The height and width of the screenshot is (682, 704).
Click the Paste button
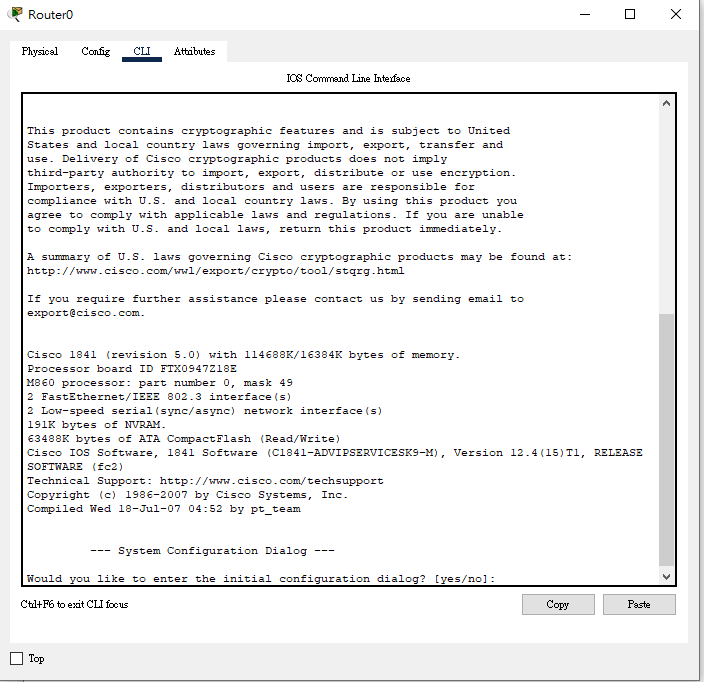(639, 604)
